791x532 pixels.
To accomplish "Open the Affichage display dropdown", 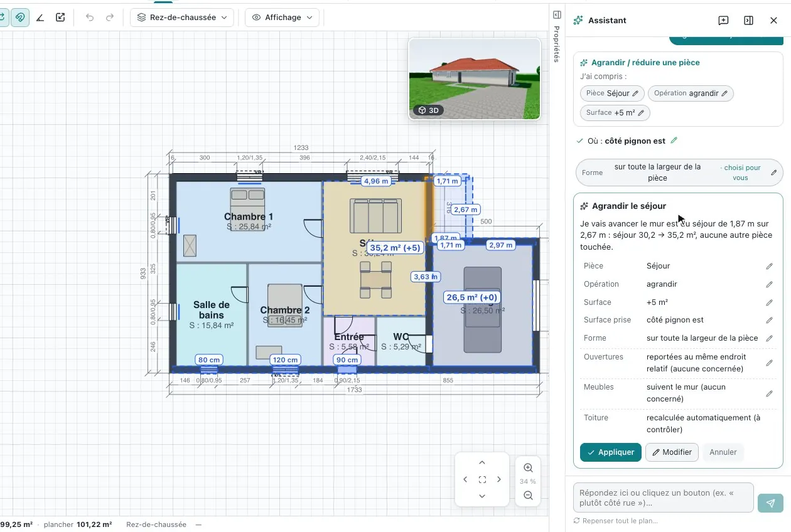I will click(x=282, y=18).
